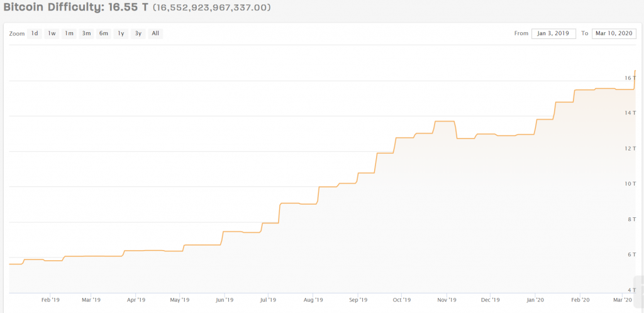The image size is (644, 313).
Task: Click the To date field
Action: 614,33
